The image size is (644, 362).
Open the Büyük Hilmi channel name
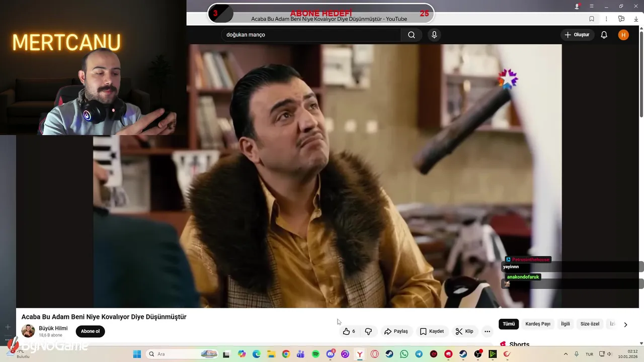[x=53, y=328]
